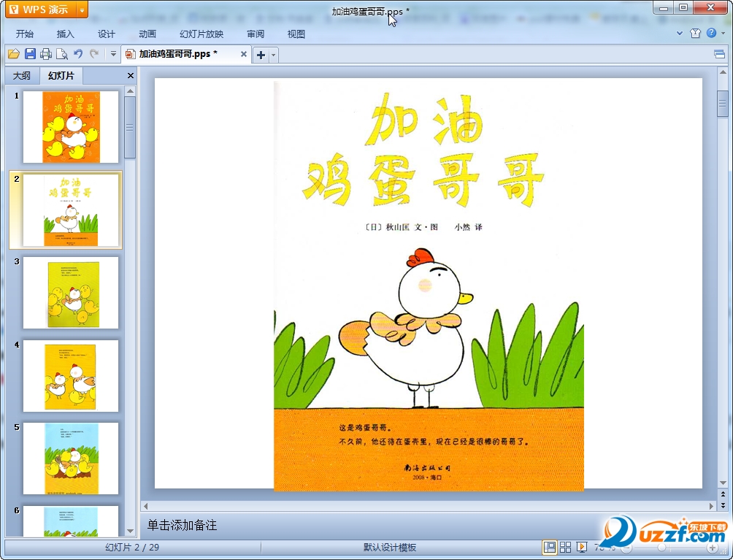Close the slide thumbnail pane
The height and width of the screenshot is (560, 733).
pyautogui.click(x=131, y=76)
